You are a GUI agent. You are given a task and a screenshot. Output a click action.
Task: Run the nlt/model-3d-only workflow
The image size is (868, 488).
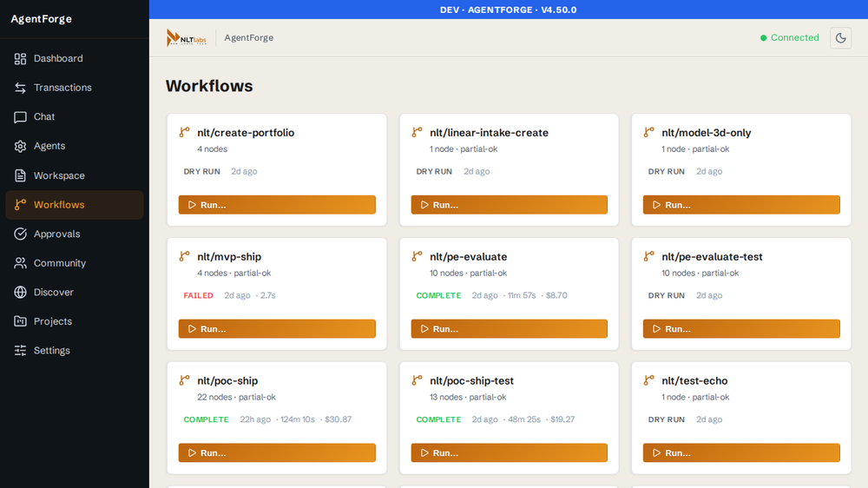pos(741,205)
